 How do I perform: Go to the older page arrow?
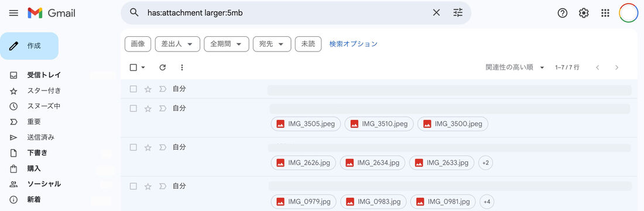tap(616, 68)
